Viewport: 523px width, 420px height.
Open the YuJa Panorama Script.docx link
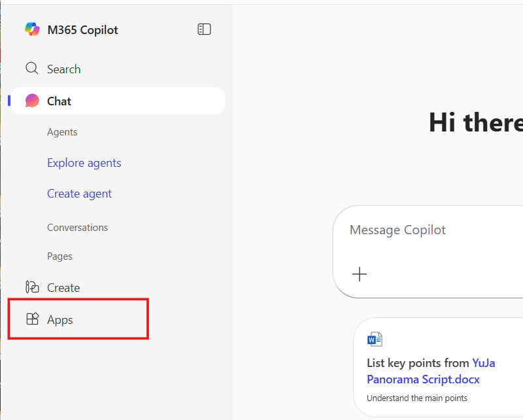(431, 371)
